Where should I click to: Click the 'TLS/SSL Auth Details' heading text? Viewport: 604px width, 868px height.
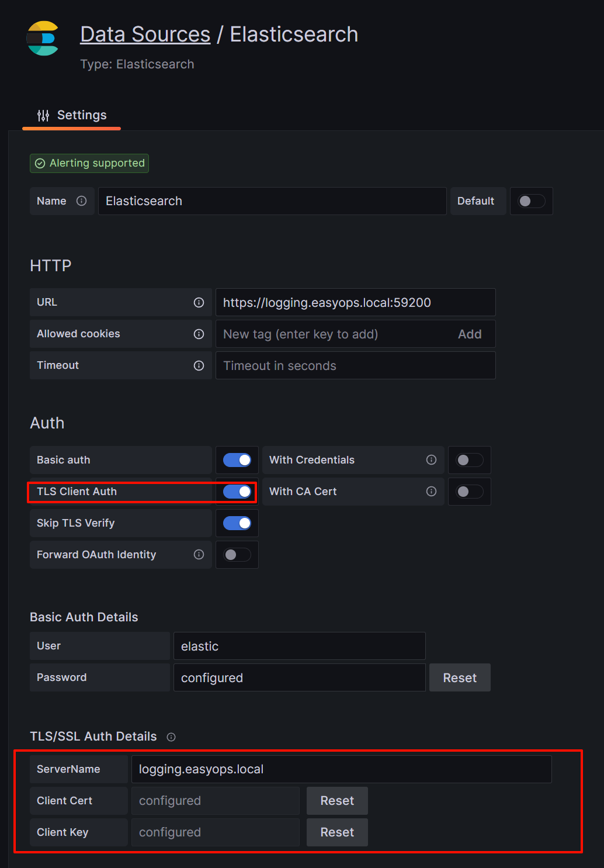pos(93,736)
